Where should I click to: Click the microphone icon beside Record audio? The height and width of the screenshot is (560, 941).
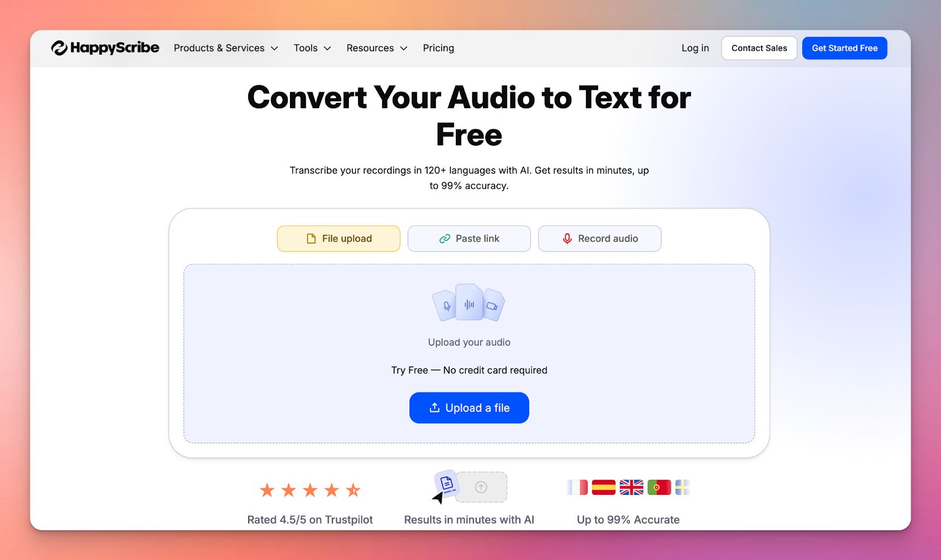(566, 239)
